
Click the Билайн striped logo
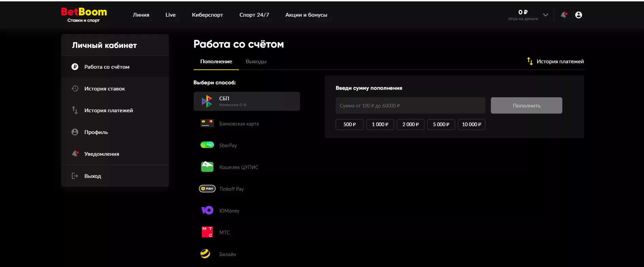coord(205,254)
